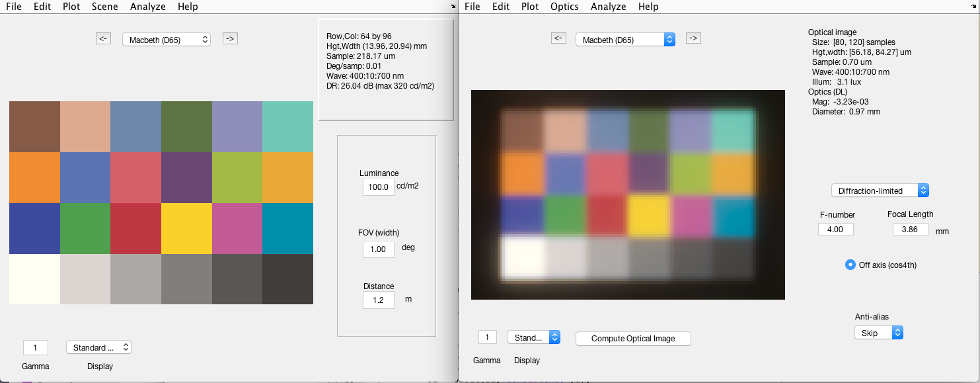Click previous arrow button in Optics window
This screenshot has height=383, width=980.
tap(559, 38)
